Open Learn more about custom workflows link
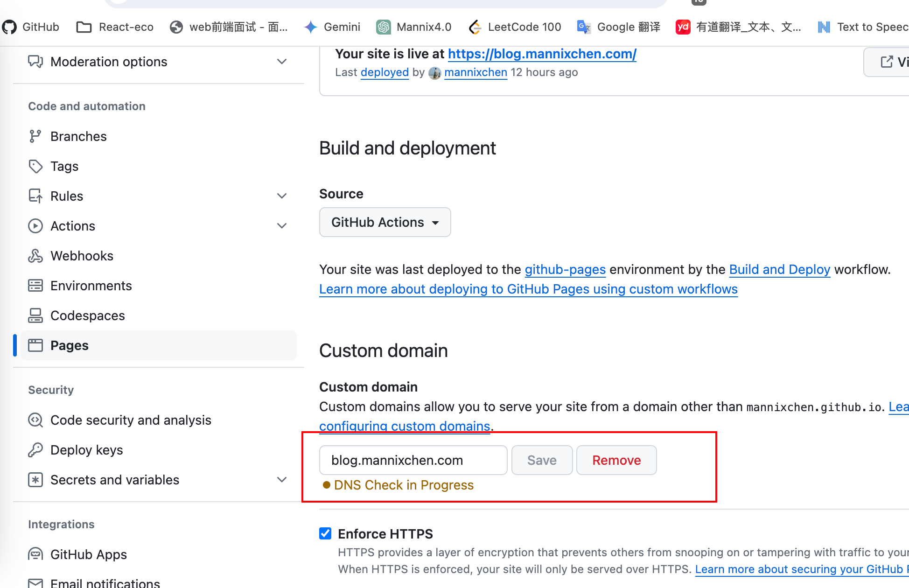 528,289
